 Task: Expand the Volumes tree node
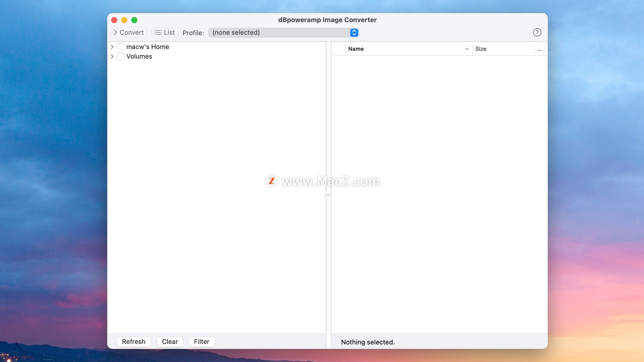coord(112,56)
